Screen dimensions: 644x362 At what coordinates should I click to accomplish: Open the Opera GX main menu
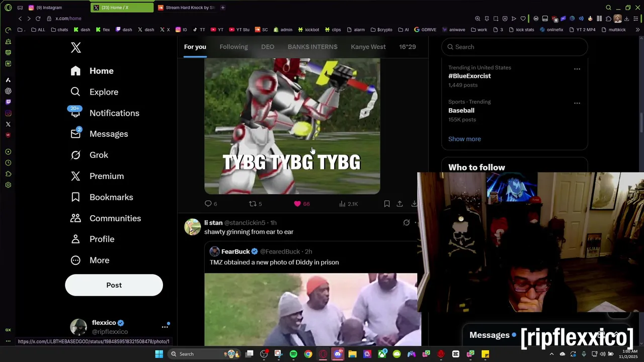point(8,8)
